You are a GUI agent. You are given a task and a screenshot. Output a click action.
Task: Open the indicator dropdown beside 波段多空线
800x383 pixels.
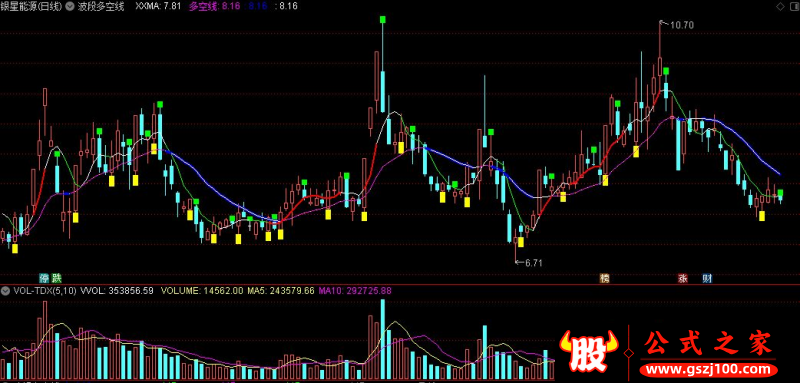(x=69, y=7)
